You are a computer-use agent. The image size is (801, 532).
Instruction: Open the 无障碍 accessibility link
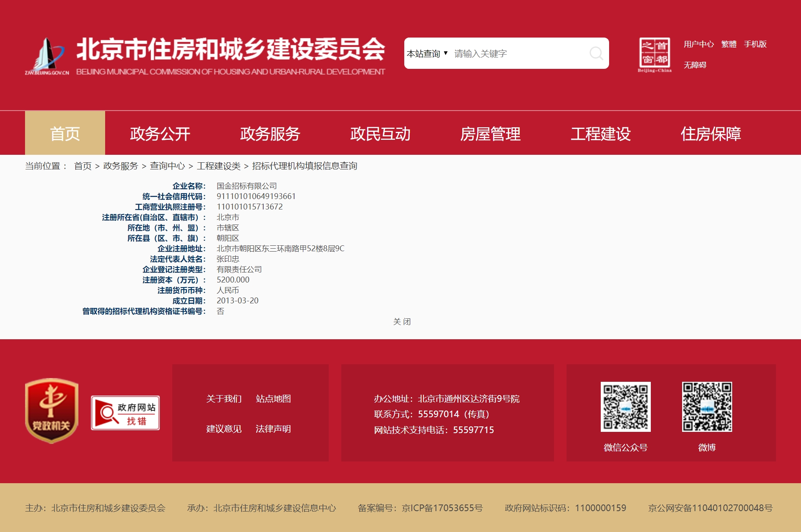[695, 65]
